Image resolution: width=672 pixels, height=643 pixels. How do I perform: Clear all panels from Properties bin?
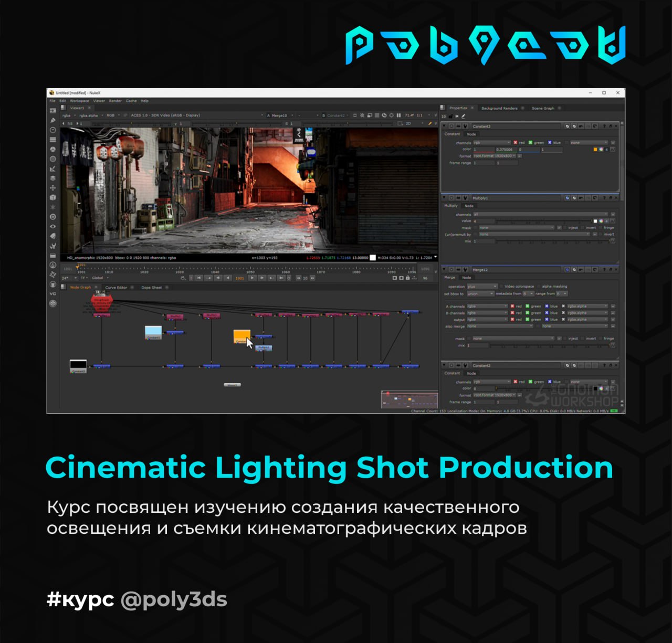[x=457, y=116]
